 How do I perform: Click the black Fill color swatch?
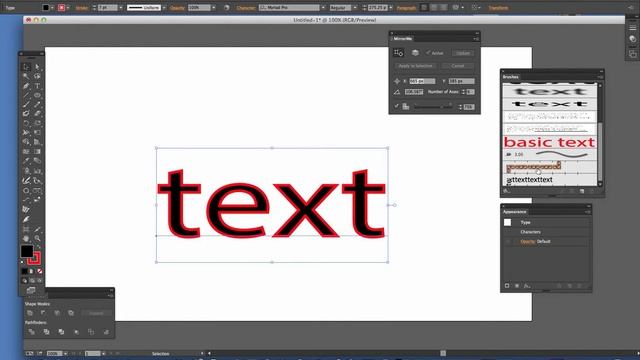[x=27, y=251]
